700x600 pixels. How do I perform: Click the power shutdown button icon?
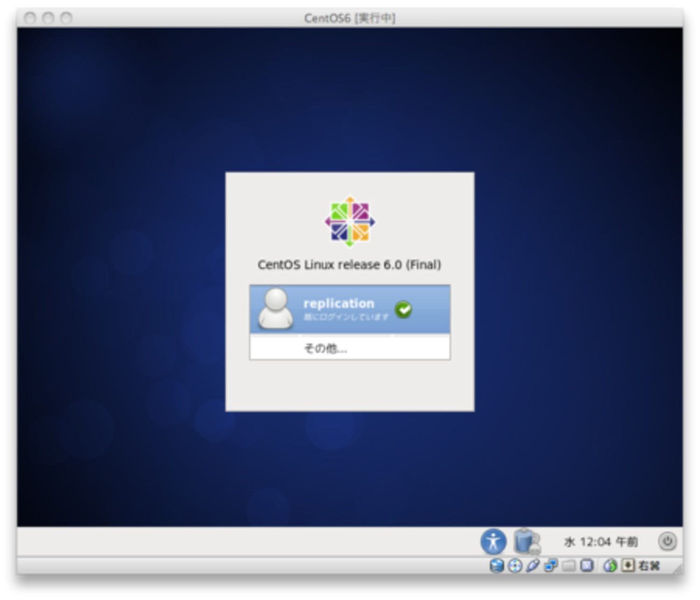click(x=667, y=541)
